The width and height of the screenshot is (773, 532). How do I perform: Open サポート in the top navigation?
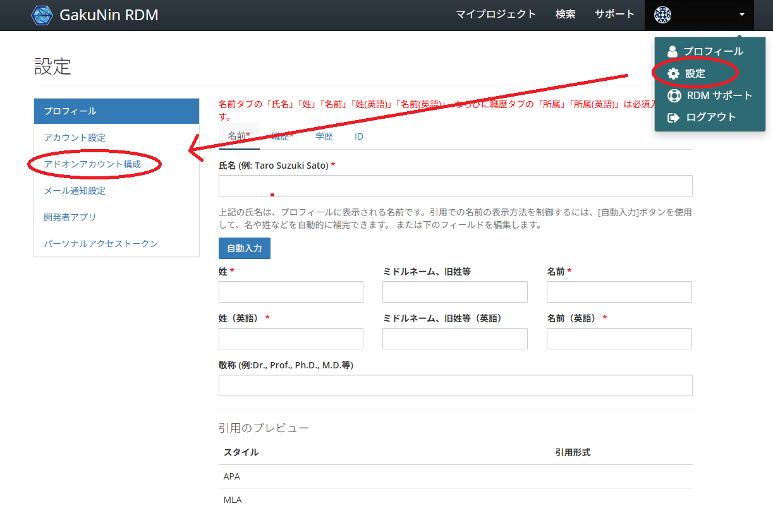tap(614, 15)
